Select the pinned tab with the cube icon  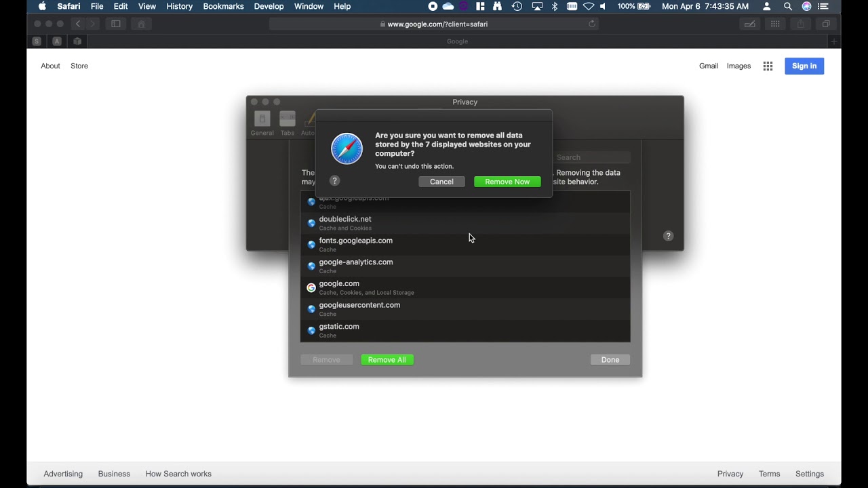coord(77,41)
